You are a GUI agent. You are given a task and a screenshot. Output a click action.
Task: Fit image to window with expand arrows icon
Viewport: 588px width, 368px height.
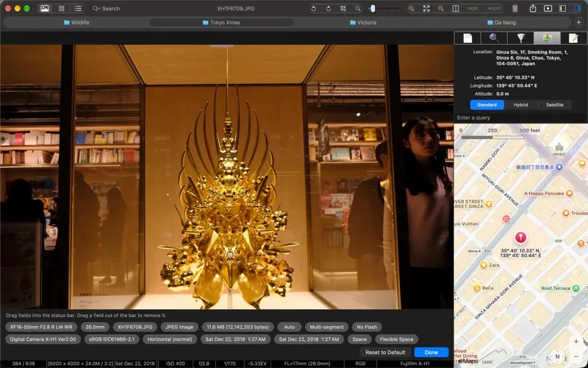coord(426,8)
